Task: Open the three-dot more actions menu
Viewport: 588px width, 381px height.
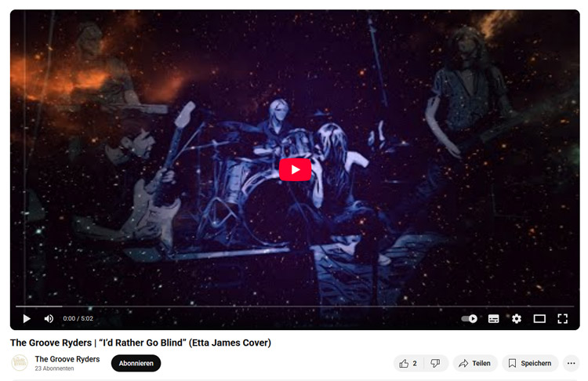Action: (x=571, y=364)
